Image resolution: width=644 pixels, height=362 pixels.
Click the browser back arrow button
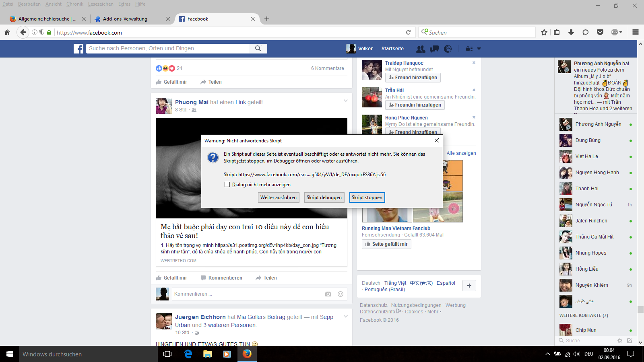click(23, 33)
